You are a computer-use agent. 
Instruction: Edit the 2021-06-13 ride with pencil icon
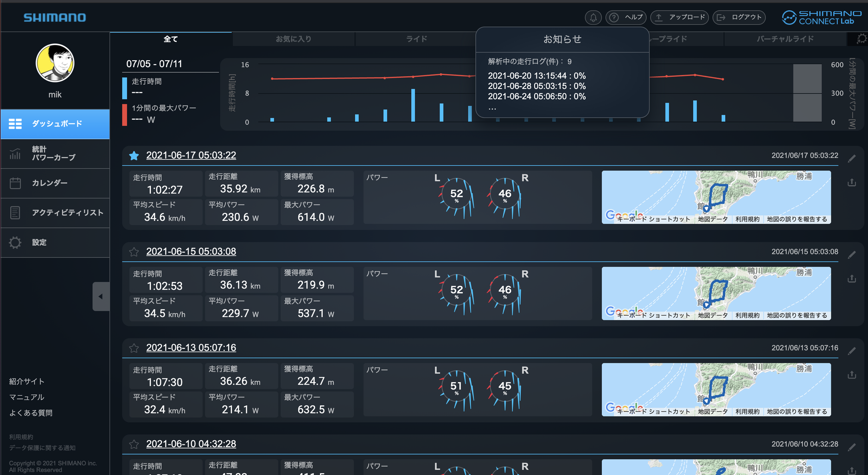coord(852,351)
